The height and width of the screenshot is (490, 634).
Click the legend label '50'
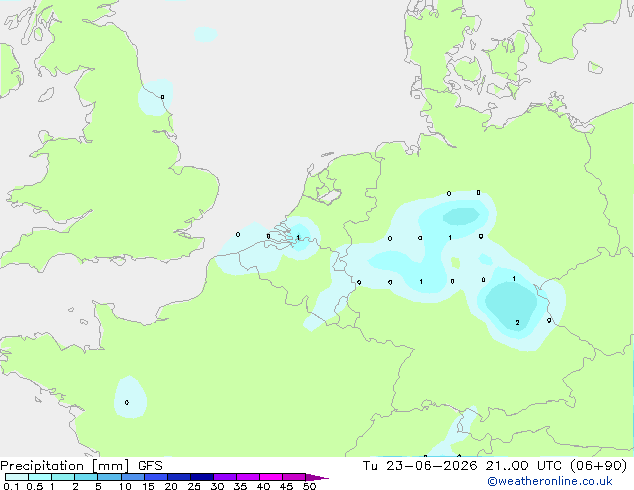(x=309, y=486)
